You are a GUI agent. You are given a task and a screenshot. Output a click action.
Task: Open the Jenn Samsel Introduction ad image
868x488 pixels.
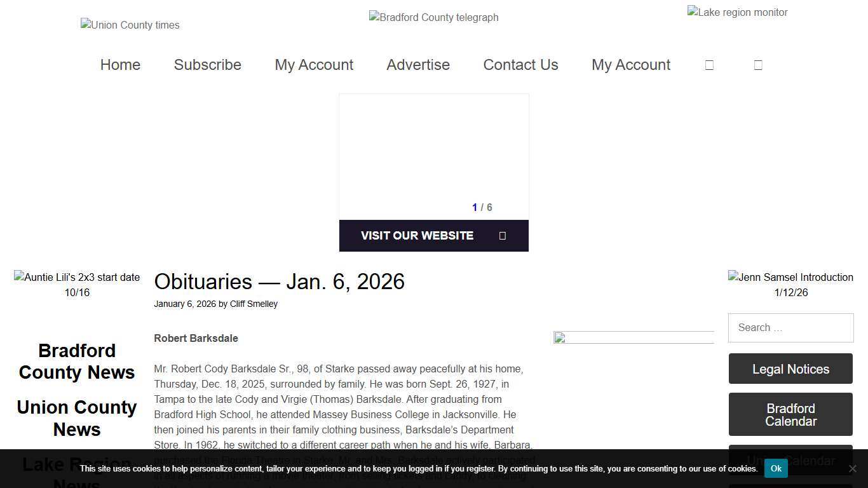coord(790,285)
